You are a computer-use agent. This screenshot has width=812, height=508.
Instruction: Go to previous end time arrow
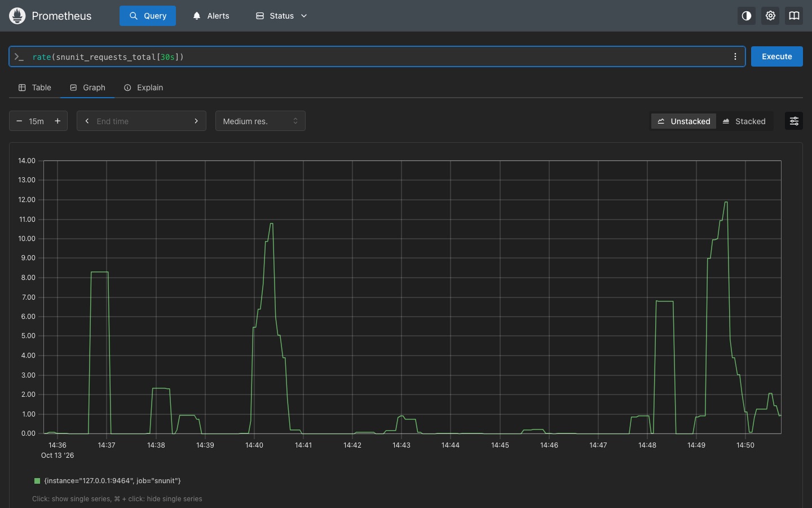pos(87,121)
